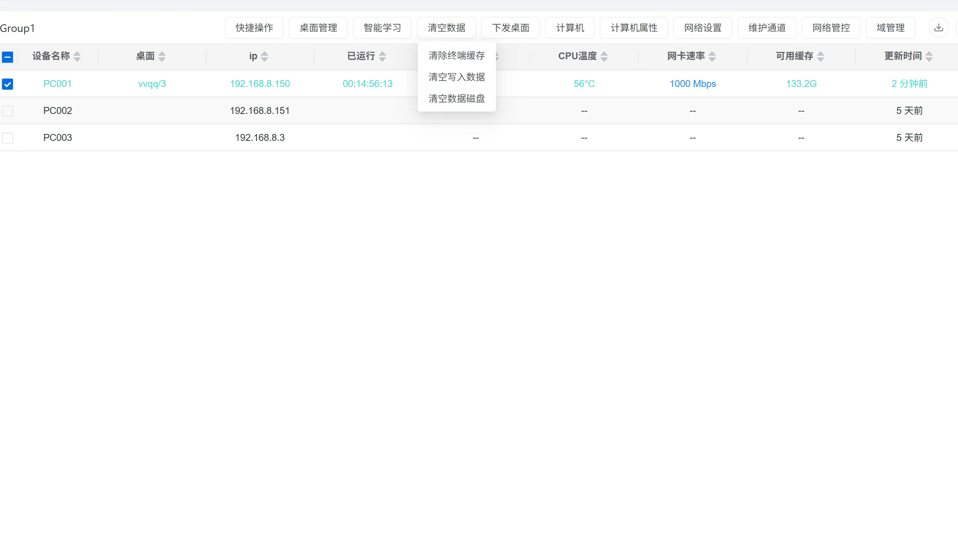Sort the 网卡速率 column
Image resolution: width=958 pixels, height=560 pixels.
click(713, 57)
